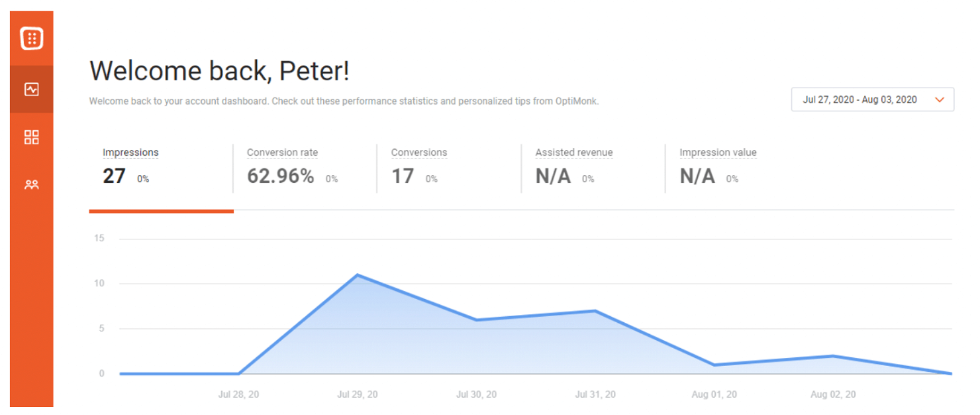
Task: Click the 62.96% conversion rate value
Action: [280, 176]
